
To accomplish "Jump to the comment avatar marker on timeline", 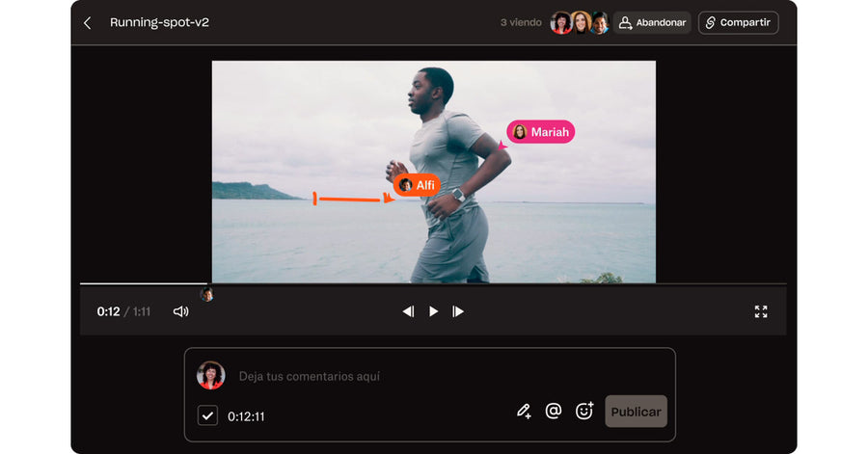I will [207, 294].
